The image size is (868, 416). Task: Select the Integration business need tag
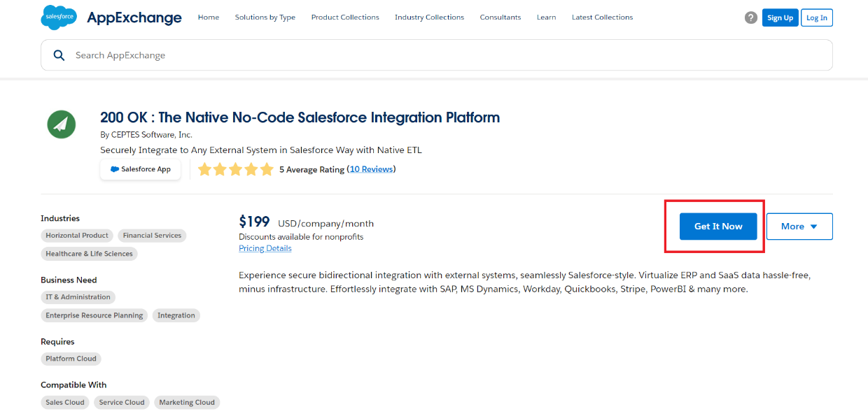176,315
